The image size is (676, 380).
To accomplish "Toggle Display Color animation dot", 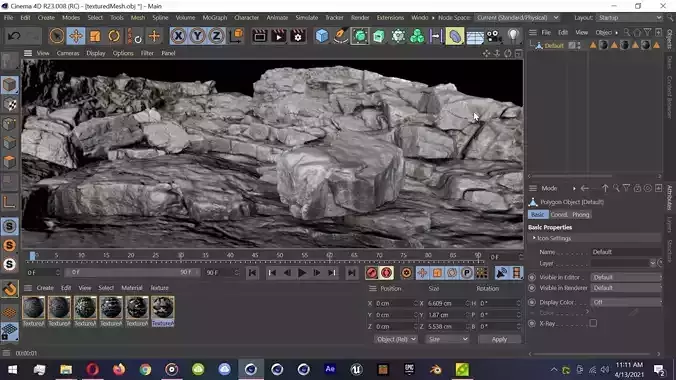I will (532, 302).
